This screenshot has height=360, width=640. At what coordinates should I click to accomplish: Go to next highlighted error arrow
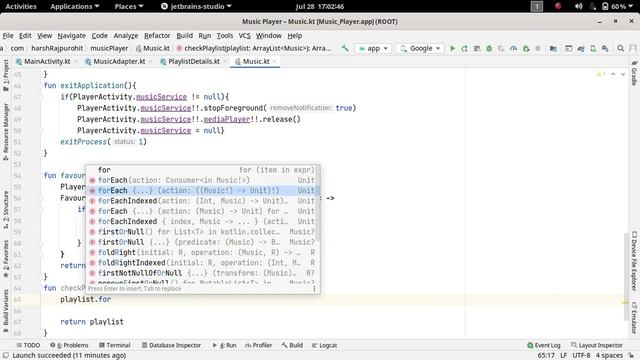(623, 74)
